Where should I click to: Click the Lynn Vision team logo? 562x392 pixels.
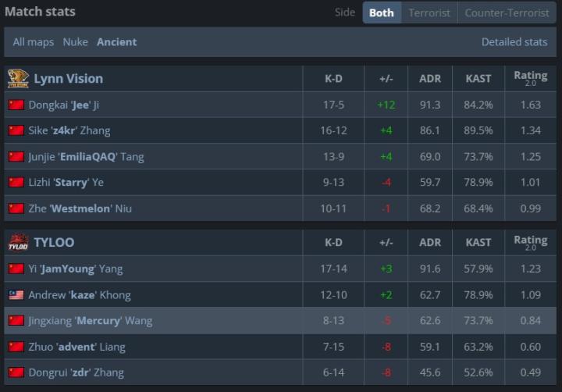[x=18, y=78]
